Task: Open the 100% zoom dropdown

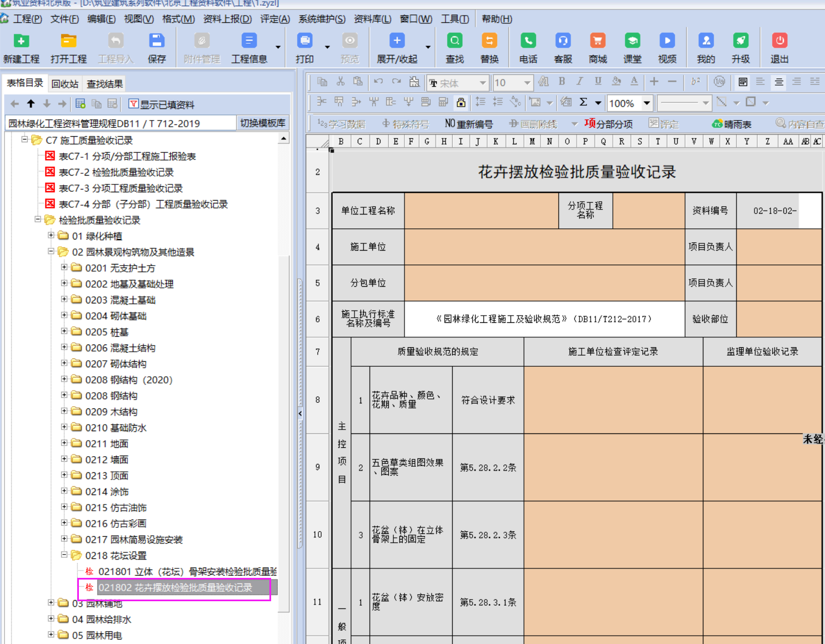Action: [647, 103]
